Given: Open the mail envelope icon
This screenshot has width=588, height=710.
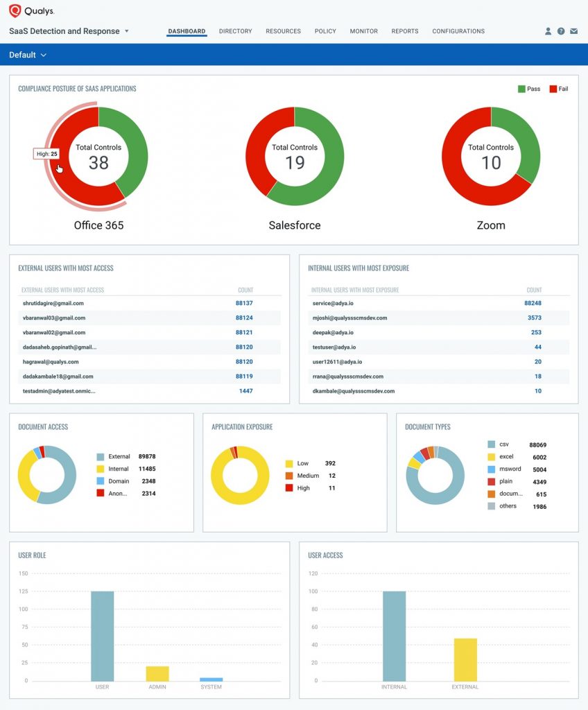Looking at the screenshot, I should [x=574, y=31].
